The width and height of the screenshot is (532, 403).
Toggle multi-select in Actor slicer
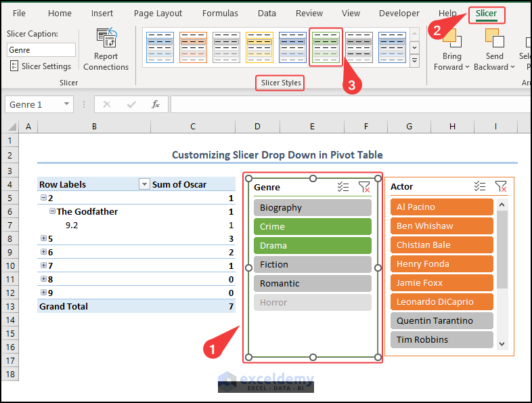tap(479, 186)
